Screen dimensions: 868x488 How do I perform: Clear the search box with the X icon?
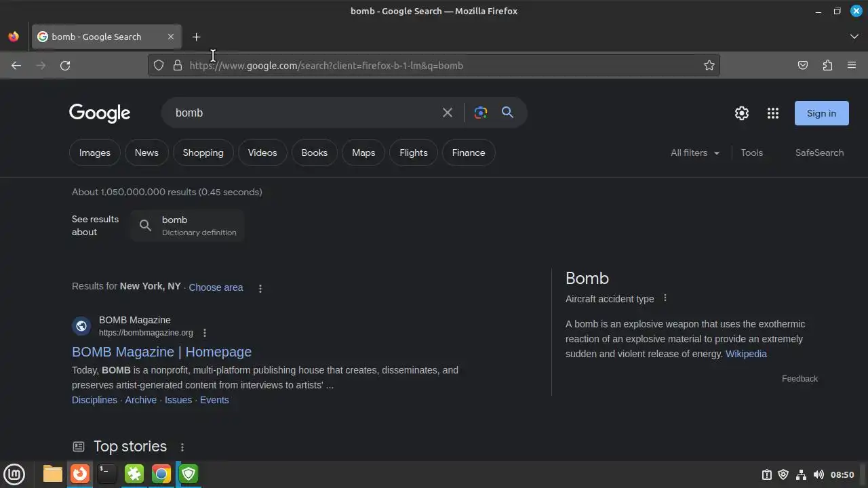(x=448, y=113)
